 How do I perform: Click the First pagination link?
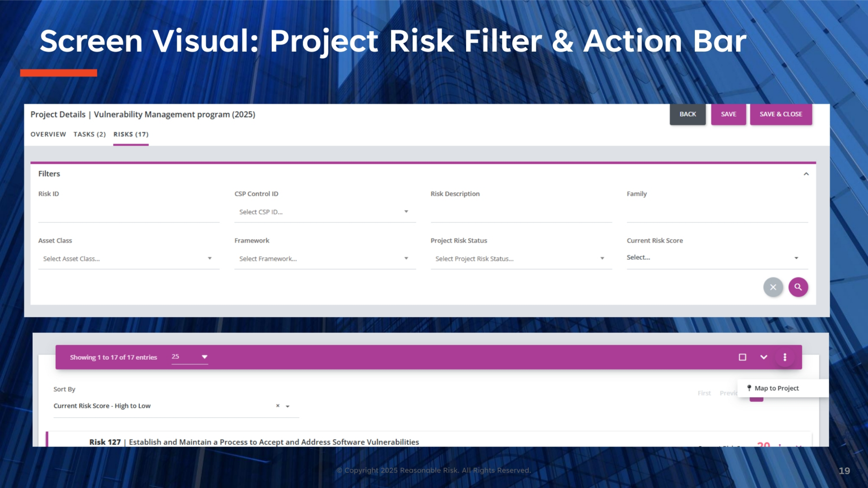pos(704,393)
